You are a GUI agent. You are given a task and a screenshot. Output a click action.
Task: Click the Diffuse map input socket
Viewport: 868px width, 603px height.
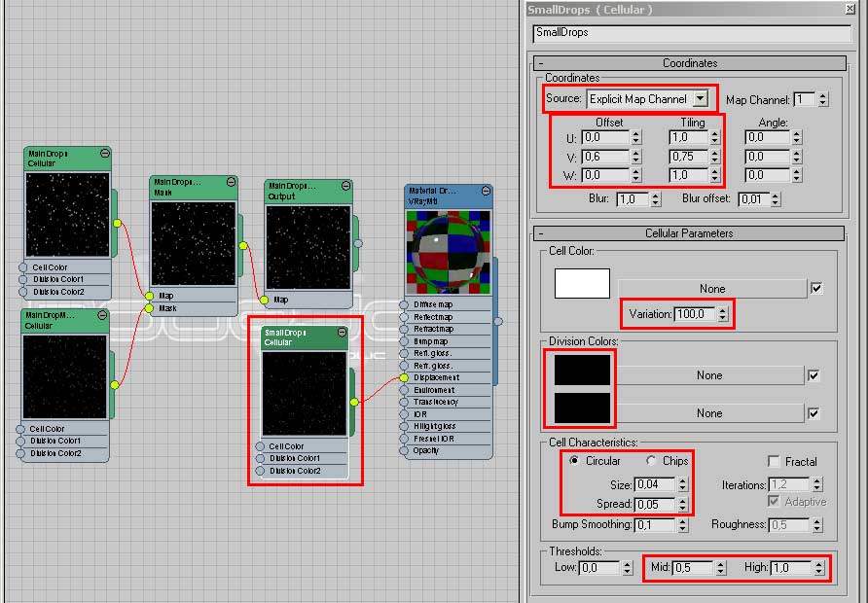click(x=404, y=304)
